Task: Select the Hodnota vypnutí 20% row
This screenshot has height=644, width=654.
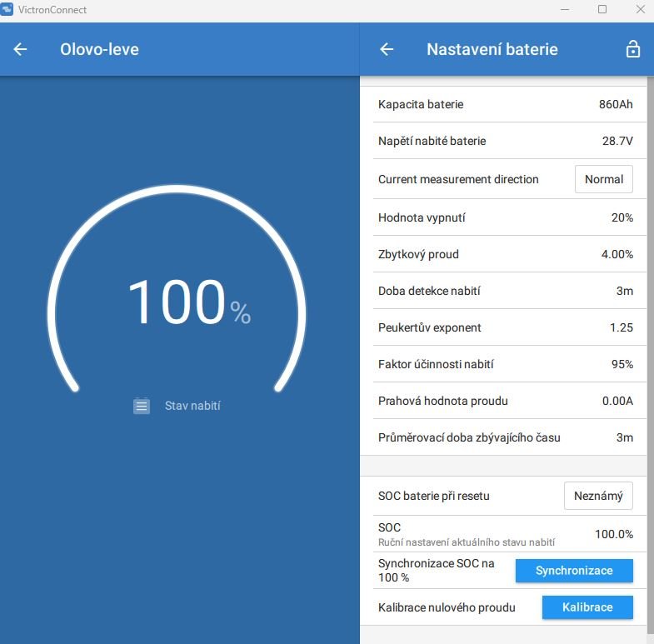Action: point(505,217)
